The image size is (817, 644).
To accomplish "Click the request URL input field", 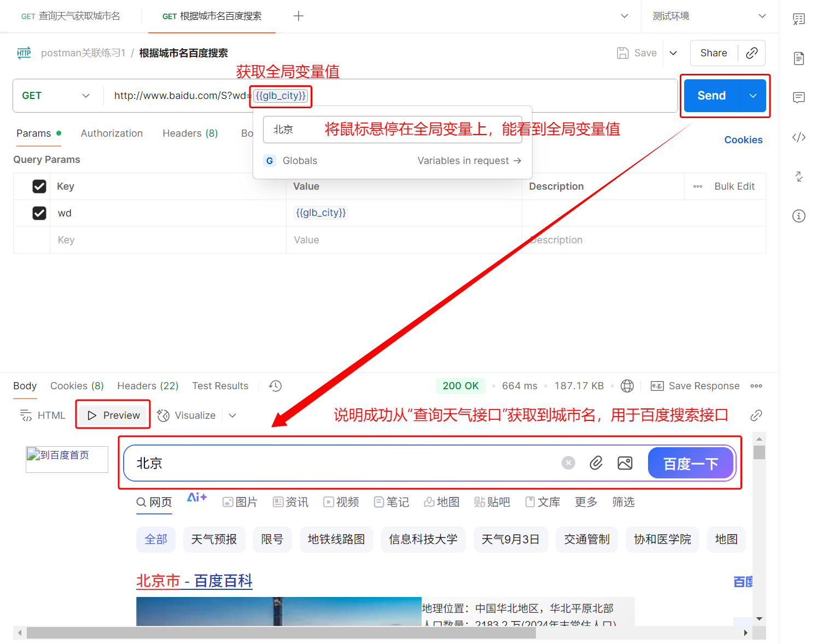I will (390, 96).
